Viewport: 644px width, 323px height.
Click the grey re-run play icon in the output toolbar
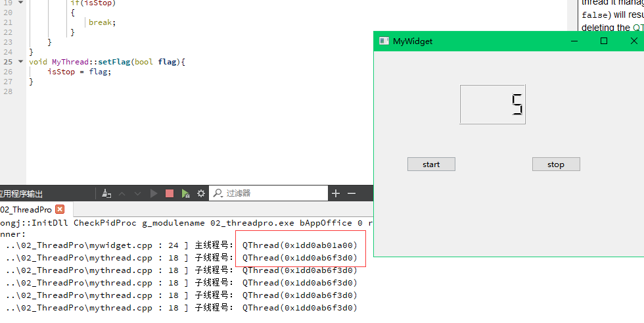(x=154, y=193)
